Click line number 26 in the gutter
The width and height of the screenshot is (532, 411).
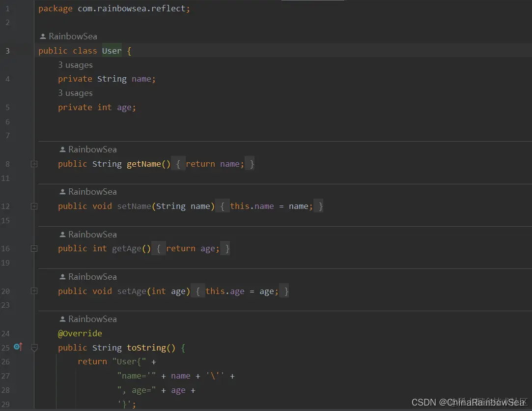click(x=5, y=362)
